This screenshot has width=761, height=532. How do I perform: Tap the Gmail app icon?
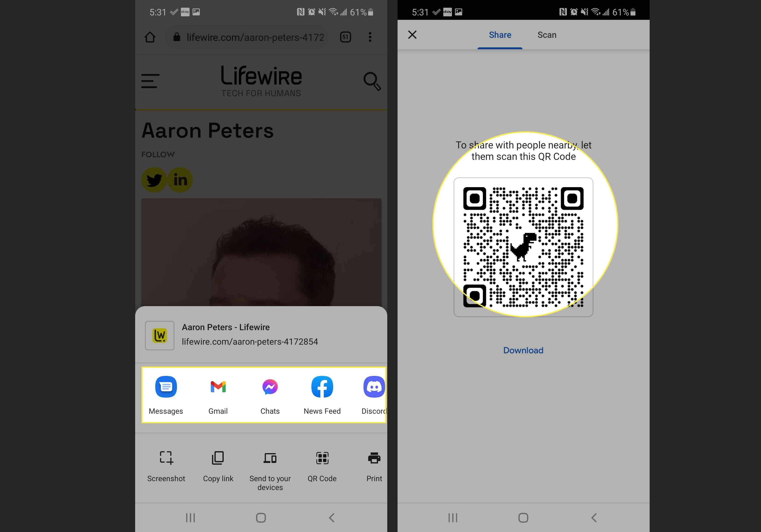click(x=218, y=386)
